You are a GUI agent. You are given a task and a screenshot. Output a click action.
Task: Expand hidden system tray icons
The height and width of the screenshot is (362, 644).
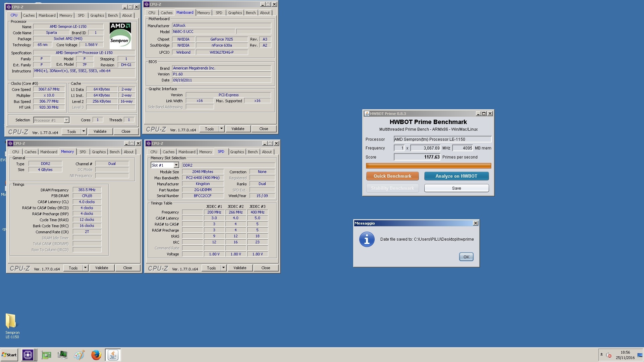[601, 355]
